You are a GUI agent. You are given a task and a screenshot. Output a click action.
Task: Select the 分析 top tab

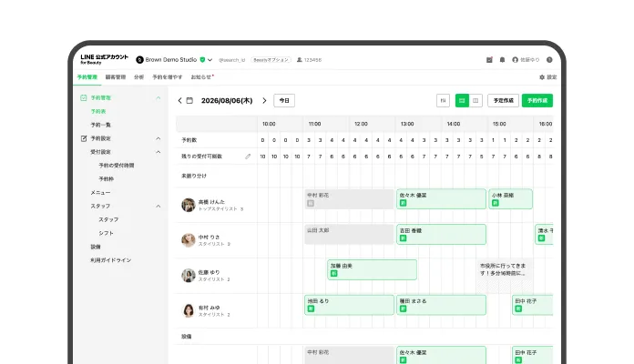coord(139,77)
